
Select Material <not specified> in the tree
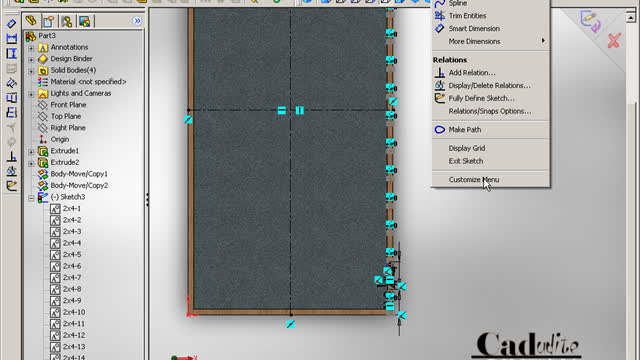[88, 82]
